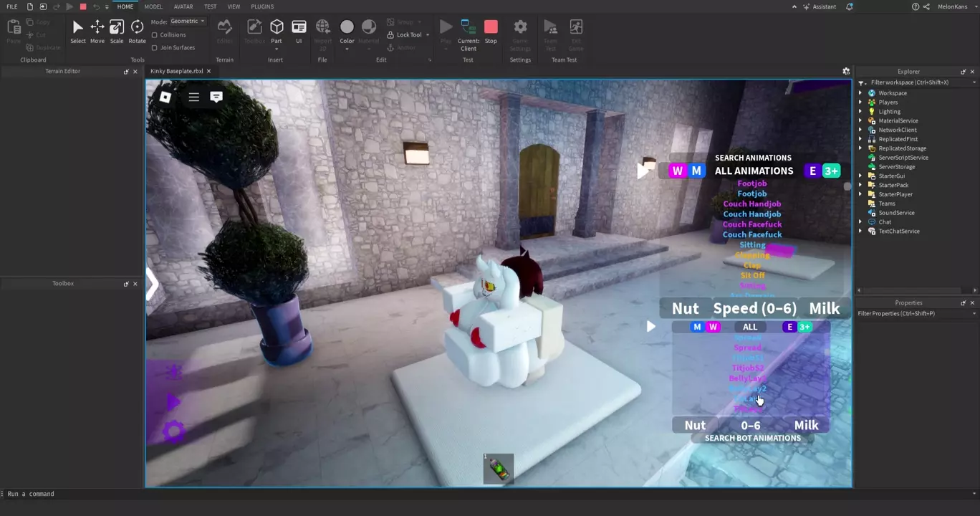Activate the Scale tool
The height and width of the screenshot is (516, 980).
click(x=116, y=32)
